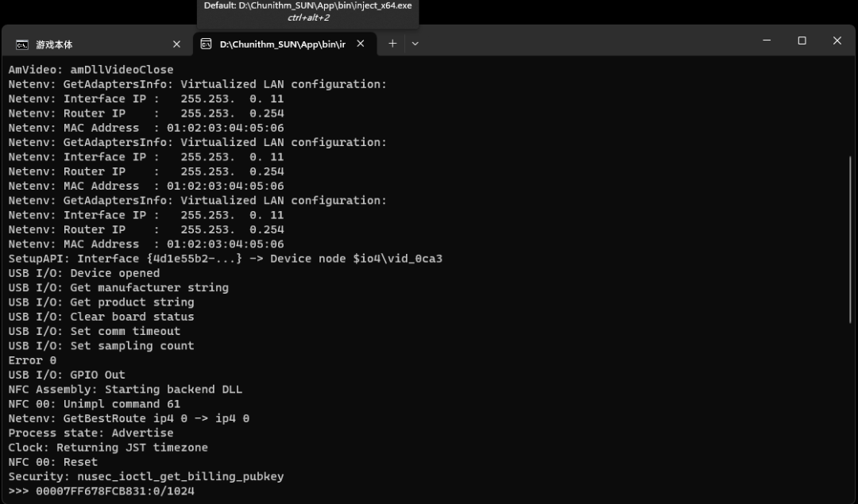This screenshot has height=504, width=858.
Task: Click the inject_x64.exe tooltip at the top
Action: pos(307,11)
